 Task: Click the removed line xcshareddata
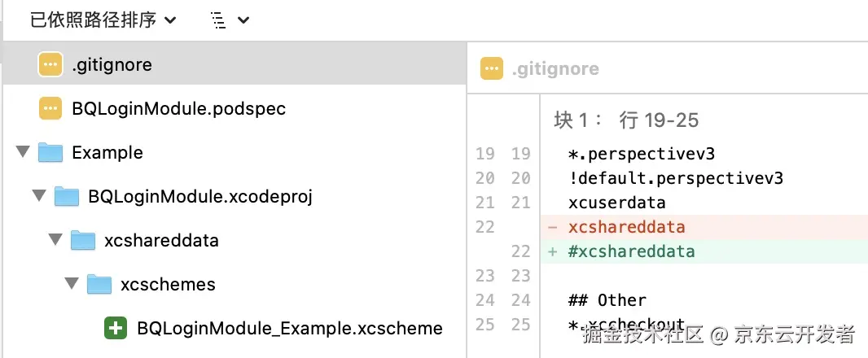tap(627, 227)
